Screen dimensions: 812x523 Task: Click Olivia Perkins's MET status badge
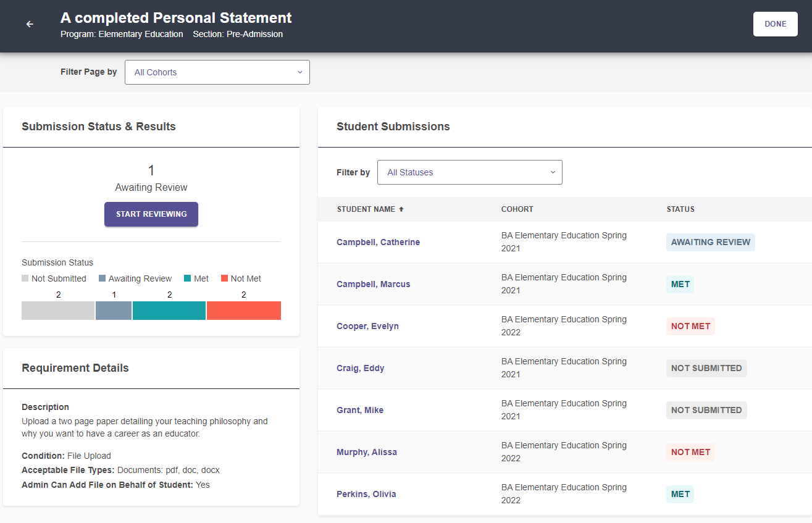[x=680, y=494]
